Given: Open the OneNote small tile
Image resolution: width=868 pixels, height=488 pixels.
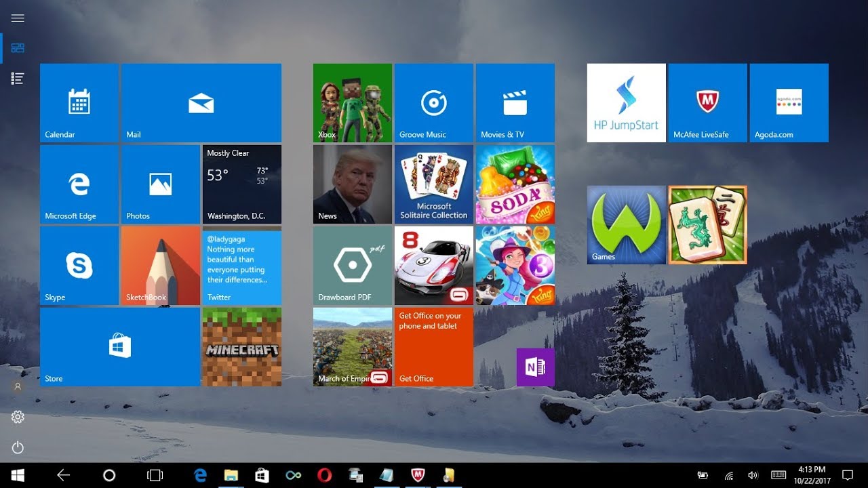Looking at the screenshot, I should (536, 367).
